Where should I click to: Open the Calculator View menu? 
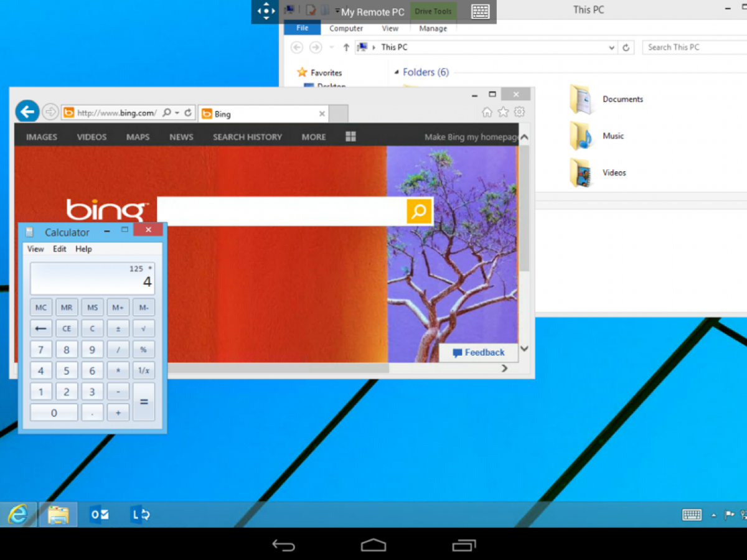(x=35, y=249)
